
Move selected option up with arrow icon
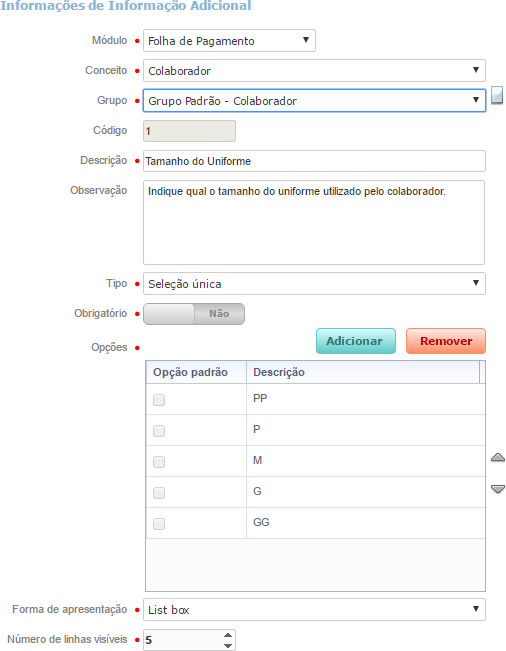pos(498,458)
